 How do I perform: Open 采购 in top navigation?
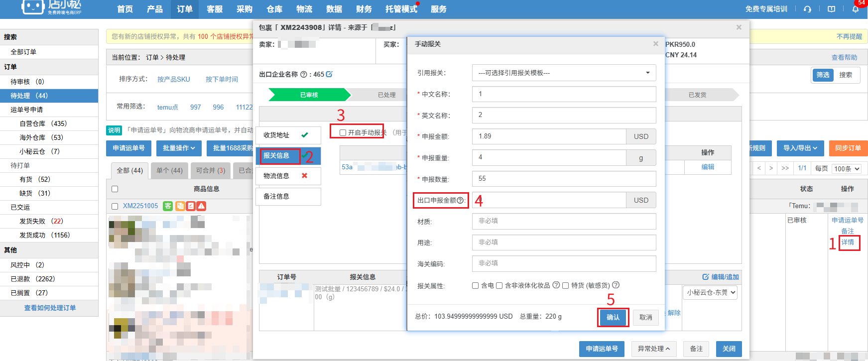click(x=245, y=9)
